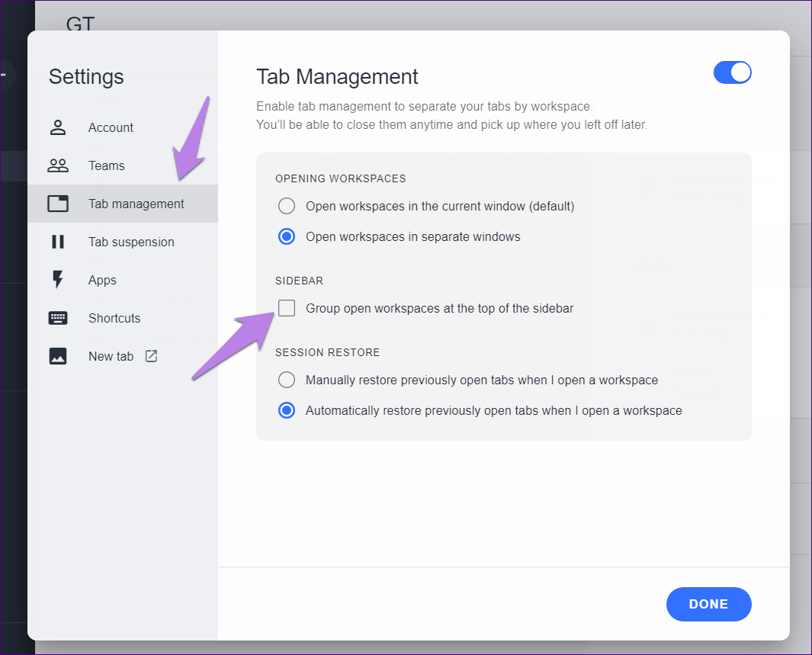The width and height of the screenshot is (812, 655).
Task: Click the SESSION RESTORE section label
Action: coord(327,352)
